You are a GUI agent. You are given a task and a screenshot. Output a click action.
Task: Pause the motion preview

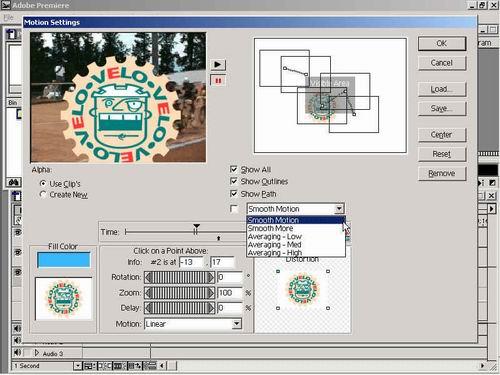218,81
